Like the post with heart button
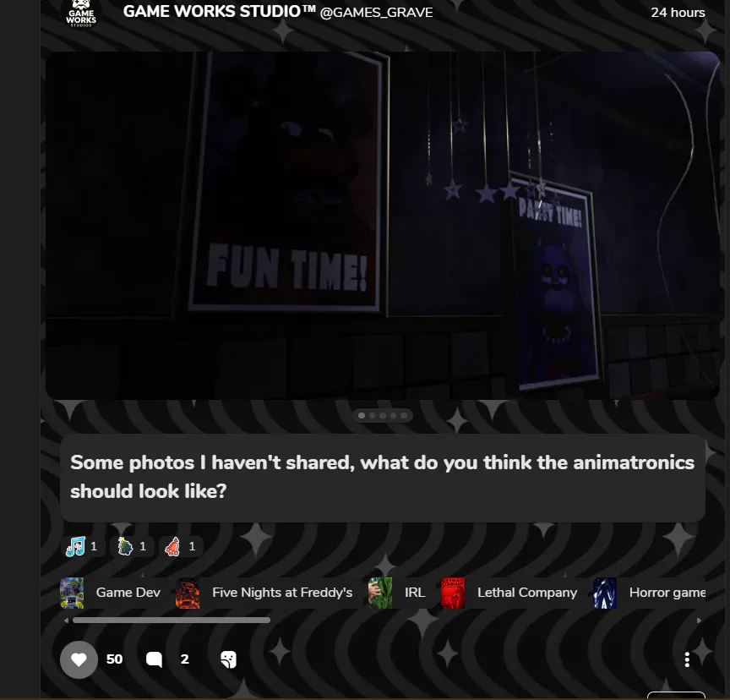730x700 pixels. coord(79,659)
